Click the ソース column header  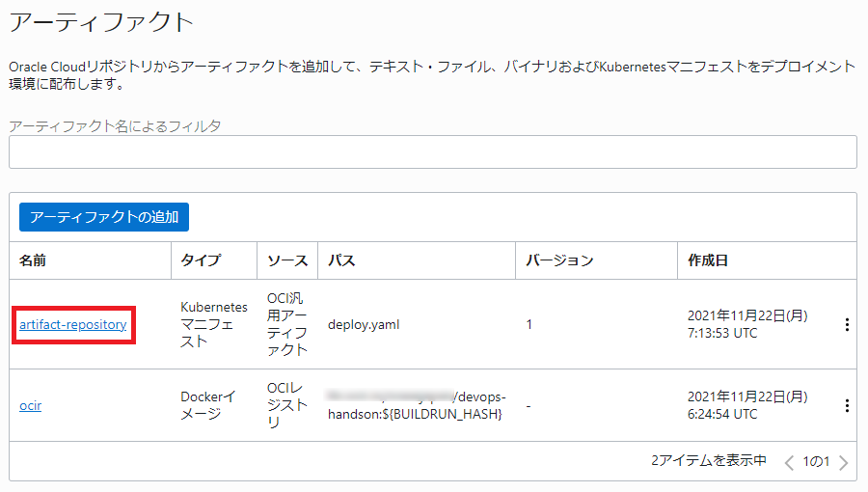click(286, 260)
